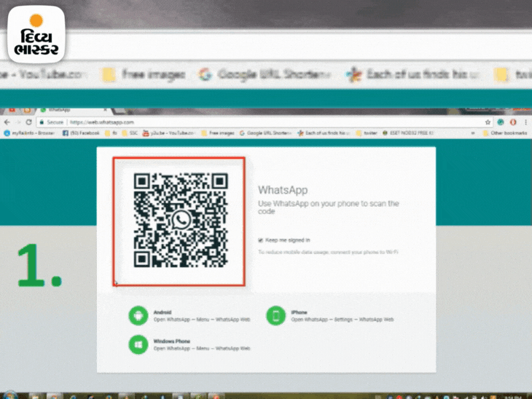Image resolution: width=532 pixels, height=399 pixels.
Task: Click the WhatsApp QR code
Action: click(x=181, y=221)
